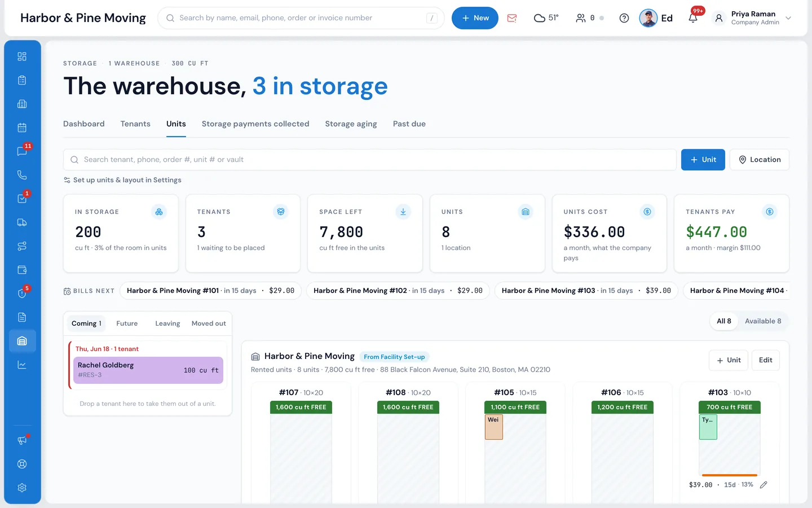Switch to the Tenants tab
This screenshot has height=508, width=812.
135,124
